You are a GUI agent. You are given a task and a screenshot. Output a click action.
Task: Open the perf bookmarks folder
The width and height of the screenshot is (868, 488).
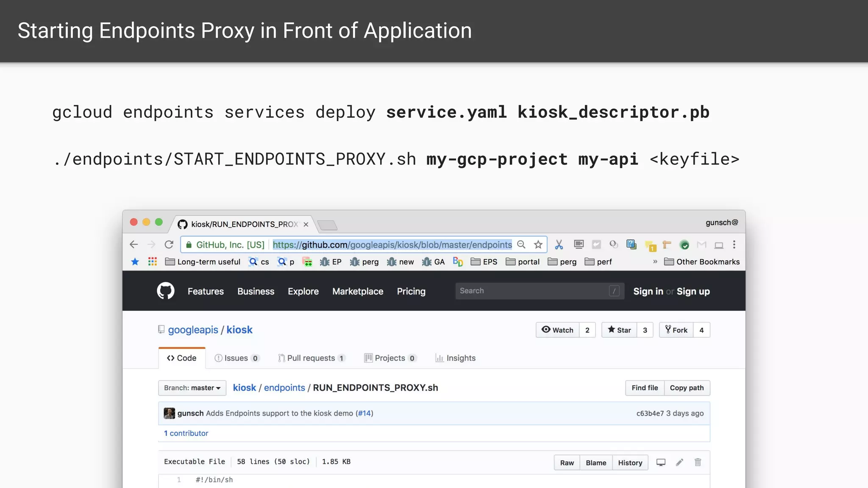(x=598, y=262)
